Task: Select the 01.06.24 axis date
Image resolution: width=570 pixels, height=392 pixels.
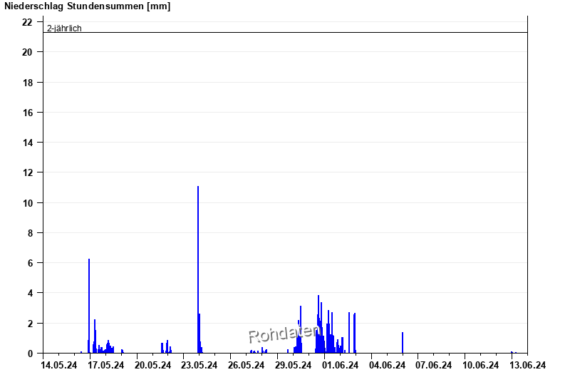Action: 340,366
